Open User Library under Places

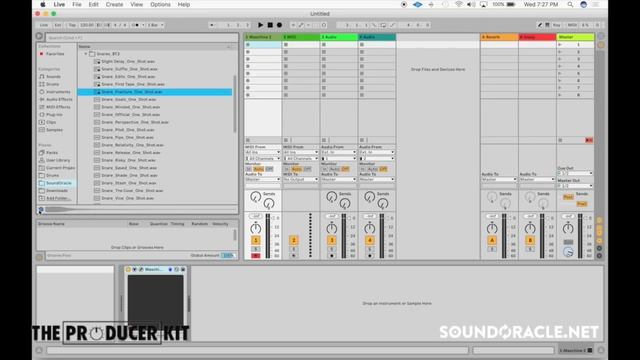[x=58, y=160]
